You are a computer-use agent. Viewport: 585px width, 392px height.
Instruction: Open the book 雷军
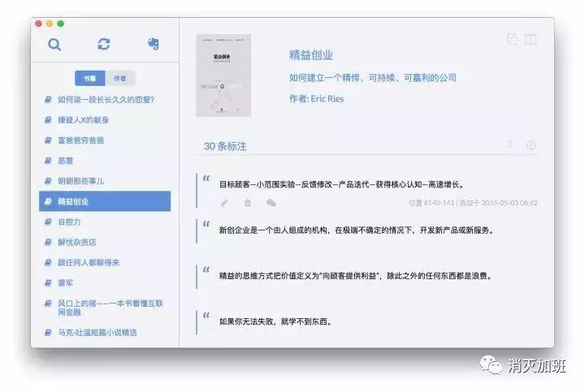[65, 282]
